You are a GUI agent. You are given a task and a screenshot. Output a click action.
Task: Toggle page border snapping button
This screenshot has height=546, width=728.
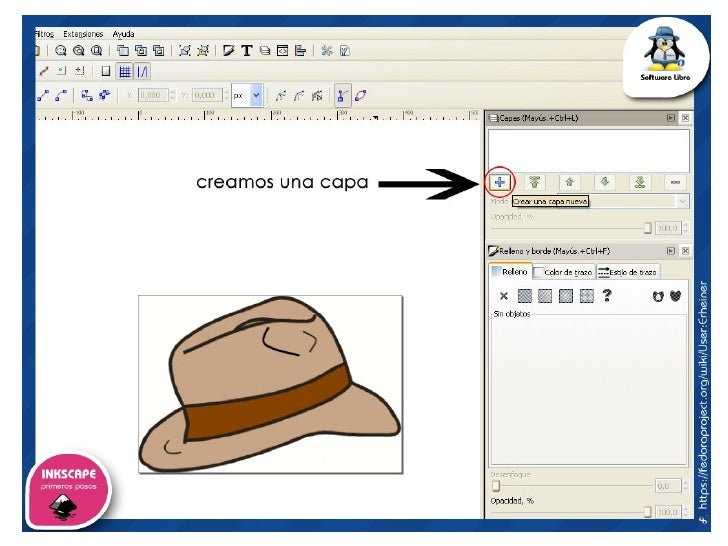tap(105, 72)
